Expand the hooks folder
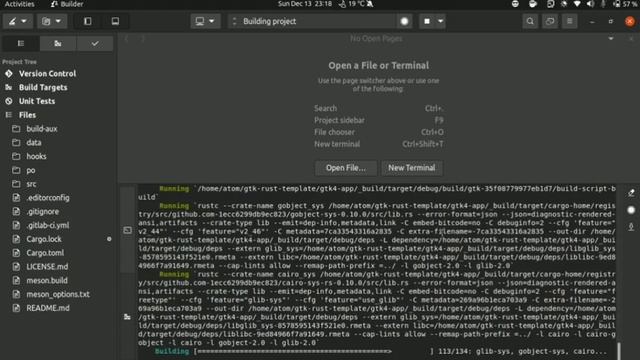Screen dimensions: 640x360 tap(36, 156)
